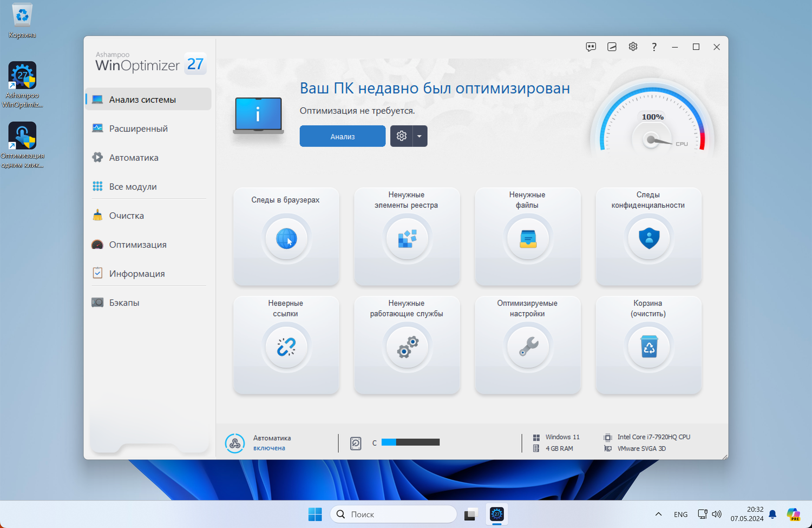
Task: Open the clock and date in taskbar
Action: [x=747, y=514]
